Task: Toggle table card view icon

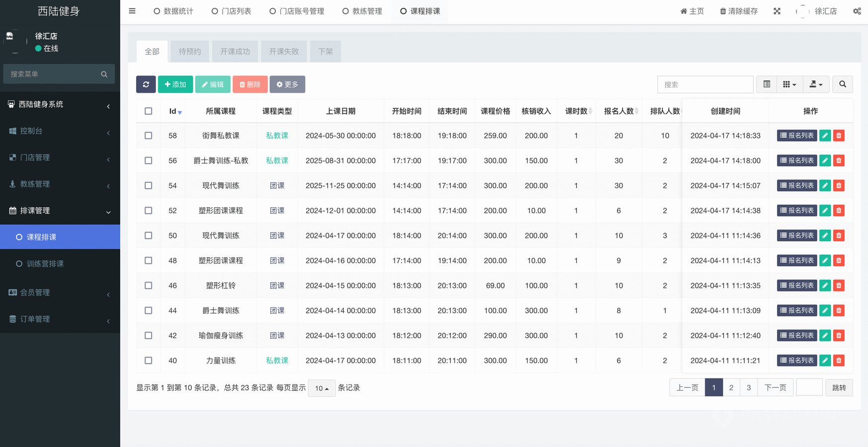Action: point(767,84)
